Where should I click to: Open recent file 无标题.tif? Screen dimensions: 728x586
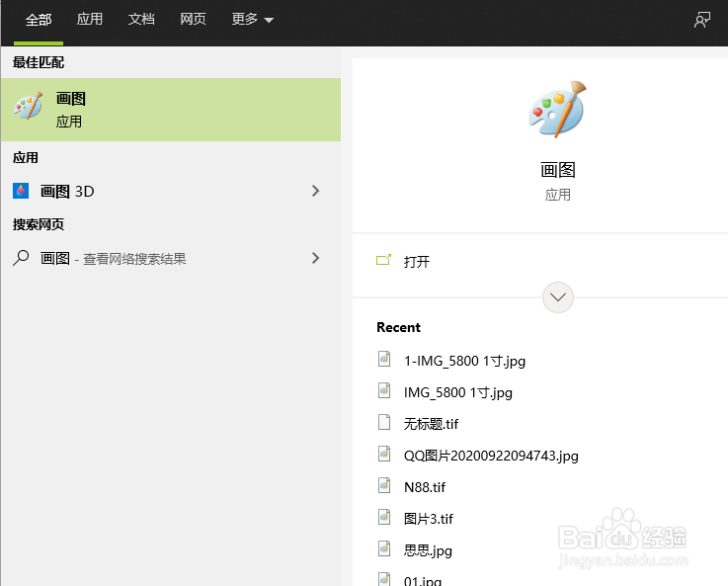(x=431, y=424)
